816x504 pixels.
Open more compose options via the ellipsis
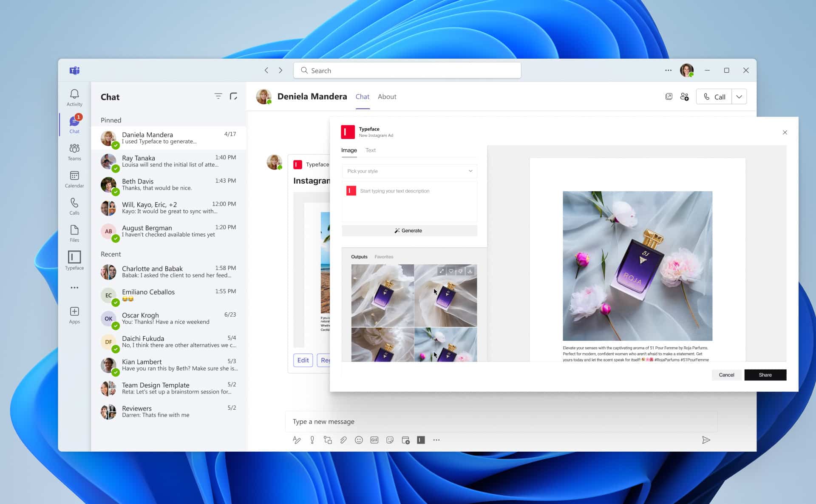[436, 440]
